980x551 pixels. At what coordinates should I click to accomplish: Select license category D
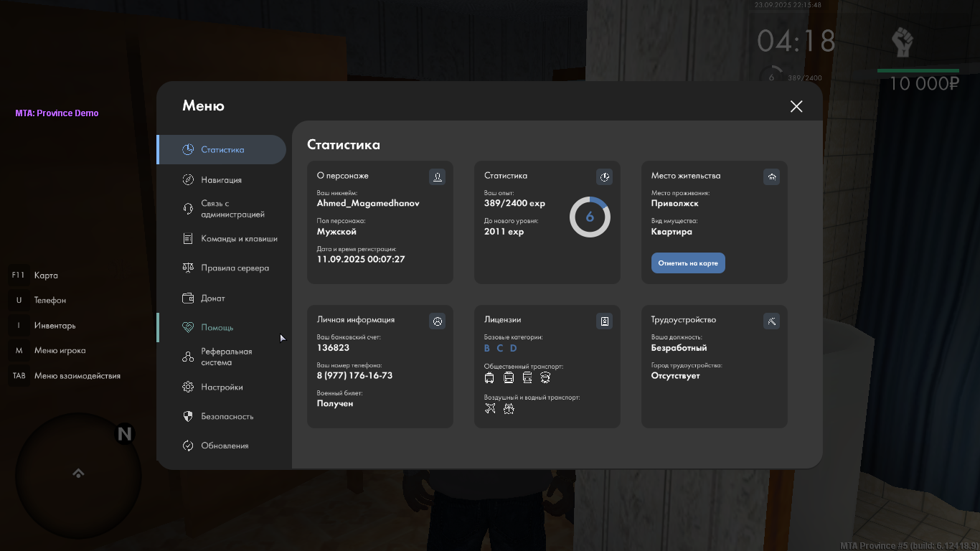[513, 348]
